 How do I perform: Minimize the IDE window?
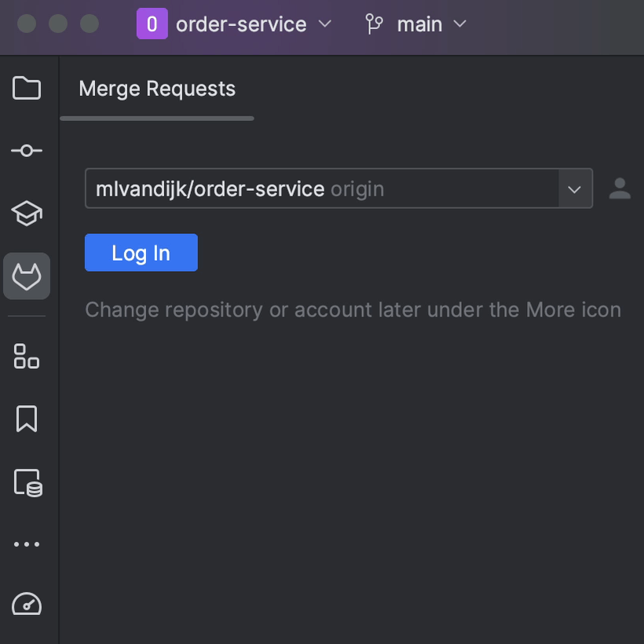point(58,24)
